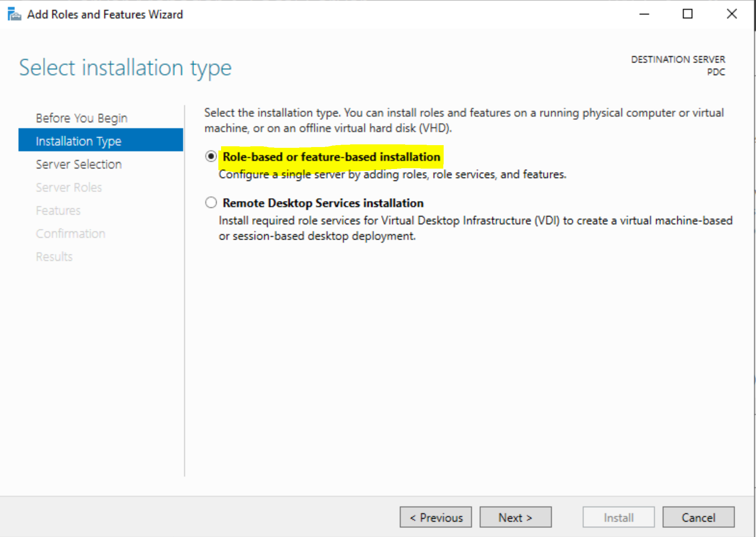The height and width of the screenshot is (537, 756).
Task: Minimize the wizard window
Action: [644, 14]
